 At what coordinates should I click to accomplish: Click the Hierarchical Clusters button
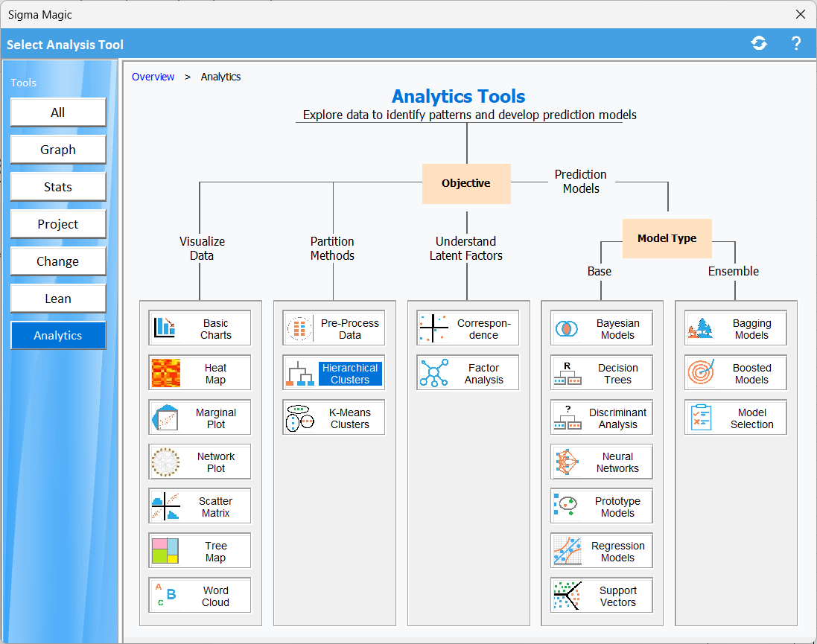click(x=334, y=373)
